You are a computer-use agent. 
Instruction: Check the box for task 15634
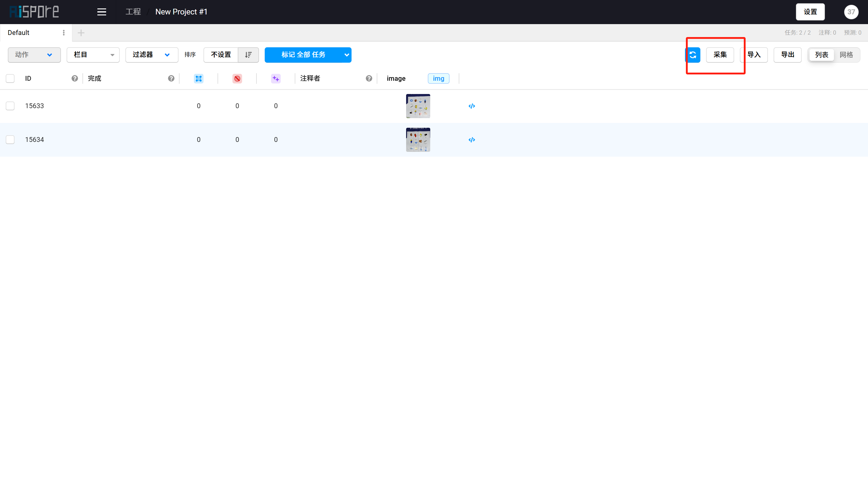(x=10, y=140)
